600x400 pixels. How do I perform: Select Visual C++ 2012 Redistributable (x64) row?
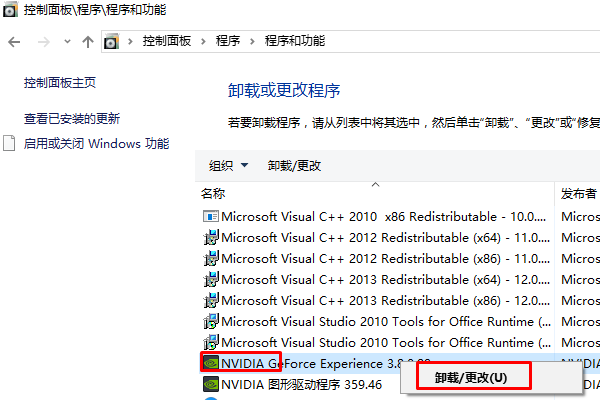400,238
